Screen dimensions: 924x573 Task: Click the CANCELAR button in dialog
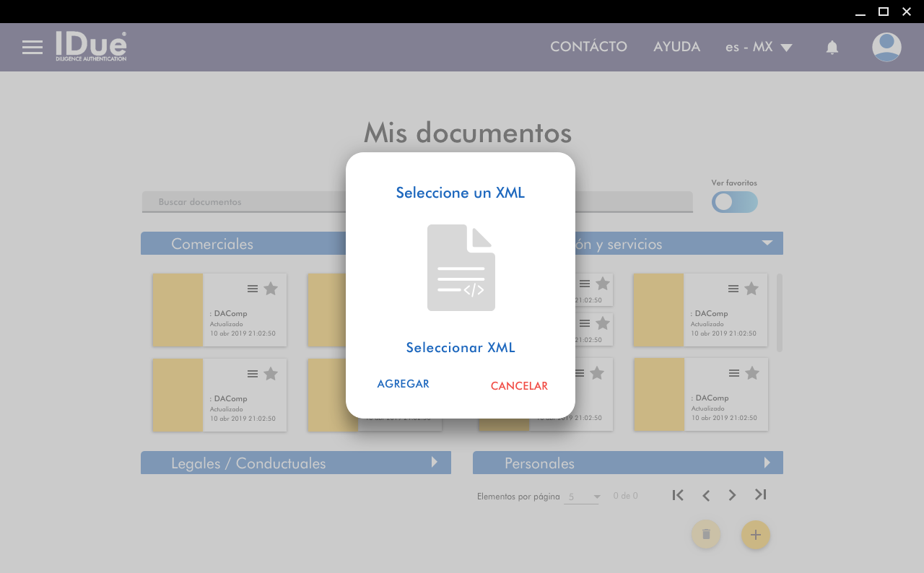(519, 386)
